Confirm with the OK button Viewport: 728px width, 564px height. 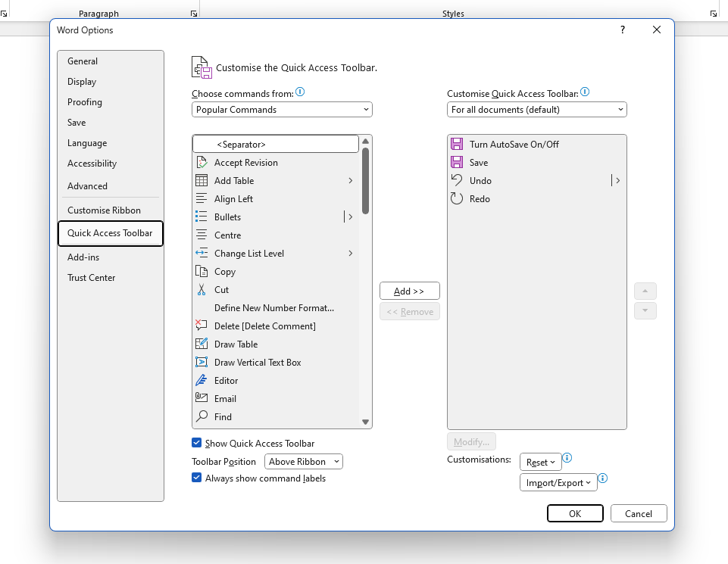click(x=575, y=513)
